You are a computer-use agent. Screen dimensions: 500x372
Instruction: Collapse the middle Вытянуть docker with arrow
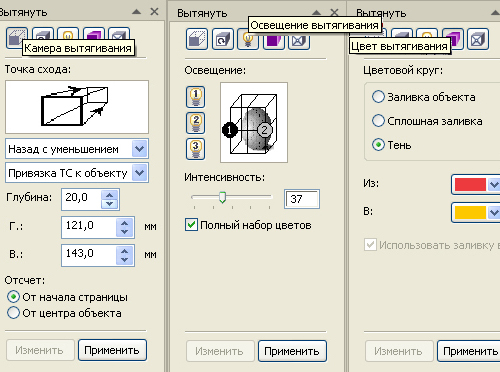[x=316, y=13]
